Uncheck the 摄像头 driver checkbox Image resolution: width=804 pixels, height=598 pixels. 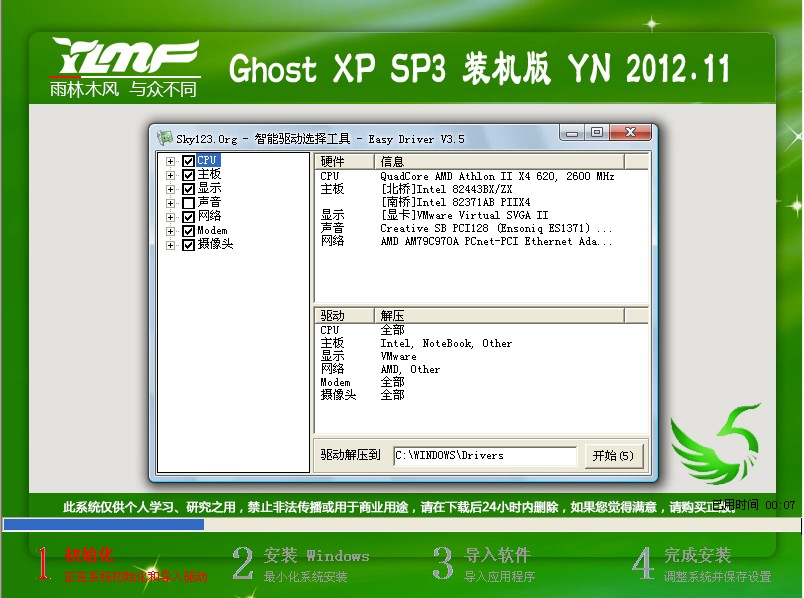pyautogui.click(x=188, y=245)
